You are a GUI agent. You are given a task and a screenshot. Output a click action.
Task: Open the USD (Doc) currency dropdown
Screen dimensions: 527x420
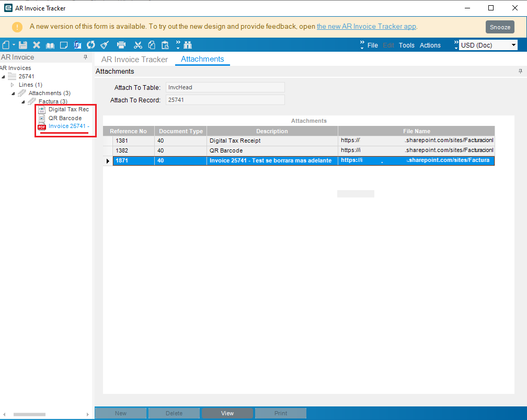(x=513, y=45)
